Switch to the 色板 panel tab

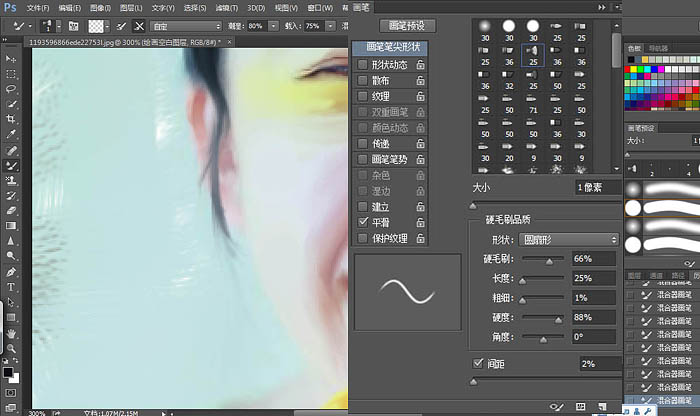coord(634,48)
